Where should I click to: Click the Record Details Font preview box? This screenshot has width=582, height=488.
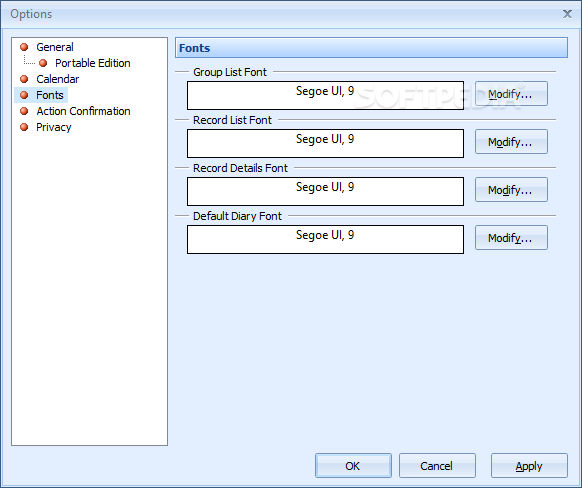(x=325, y=191)
